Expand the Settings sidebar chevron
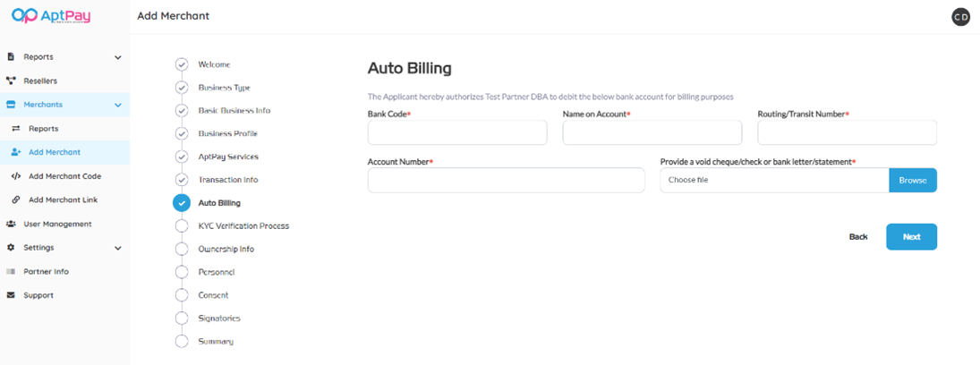Screen dimensions: 980x365 (x=118, y=248)
